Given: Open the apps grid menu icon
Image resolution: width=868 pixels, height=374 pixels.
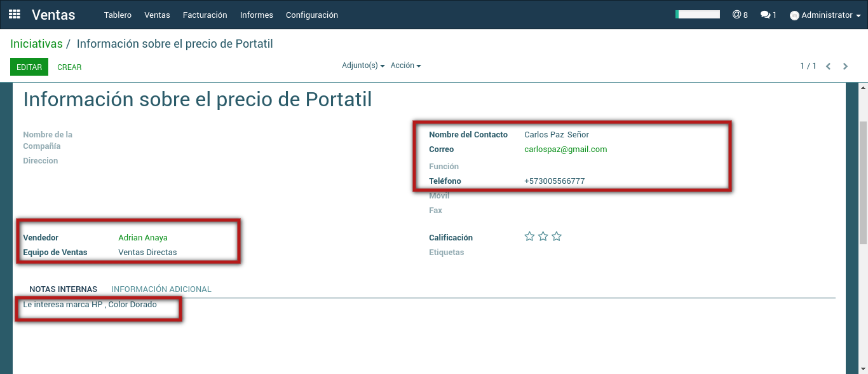Looking at the screenshot, I should coord(14,14).
